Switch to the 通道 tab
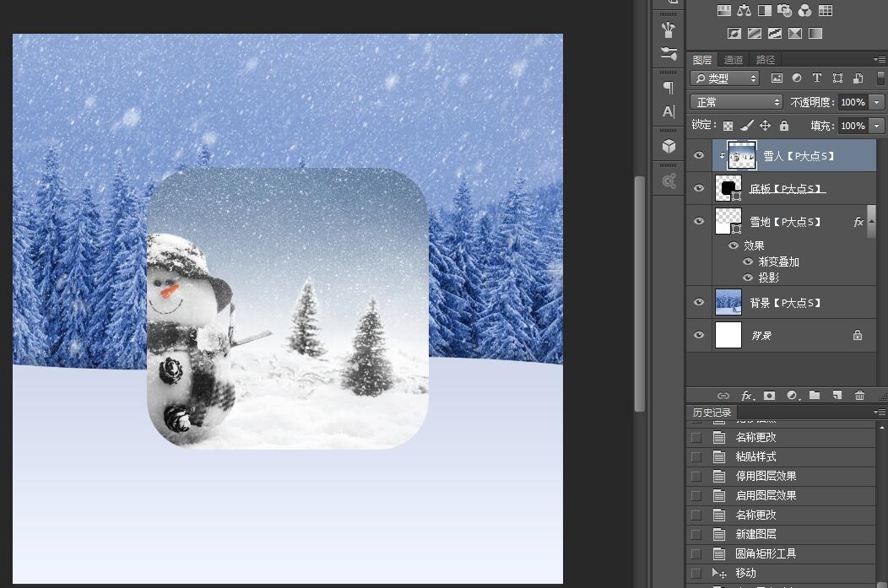This screenshot has height=588, width=888. click(734, 59)
